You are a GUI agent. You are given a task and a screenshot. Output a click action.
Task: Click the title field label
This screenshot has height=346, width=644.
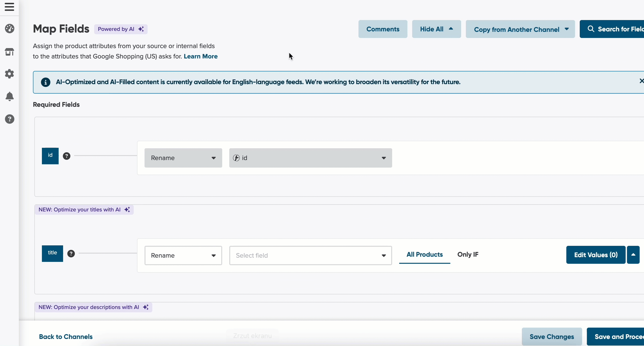click(52, 254)
